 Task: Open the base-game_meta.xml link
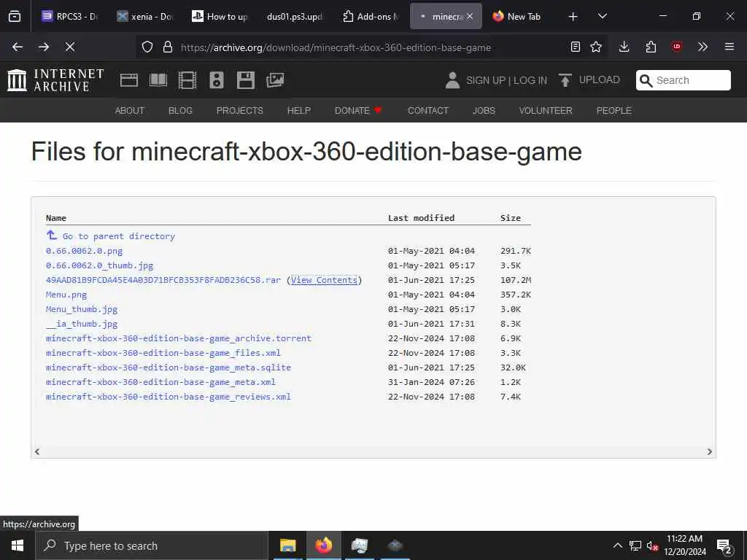pos(160,382)
